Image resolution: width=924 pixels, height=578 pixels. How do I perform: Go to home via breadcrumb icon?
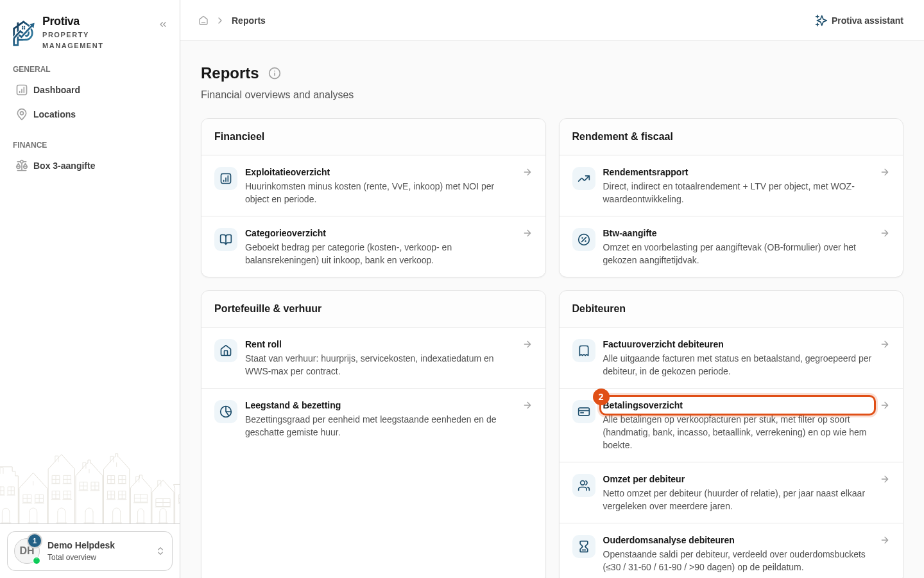[x=203, y=21]
